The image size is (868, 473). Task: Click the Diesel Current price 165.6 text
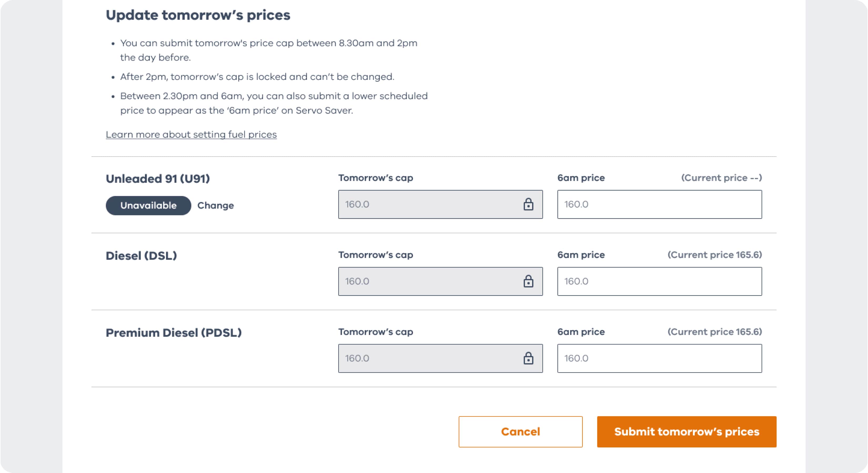(x=714, y=255)
